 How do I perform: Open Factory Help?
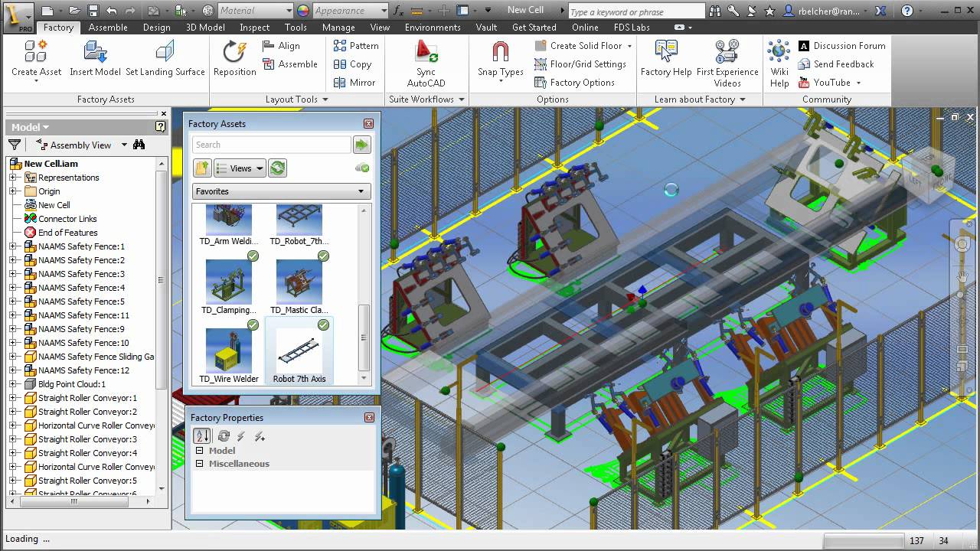click(x=666, y=59)
